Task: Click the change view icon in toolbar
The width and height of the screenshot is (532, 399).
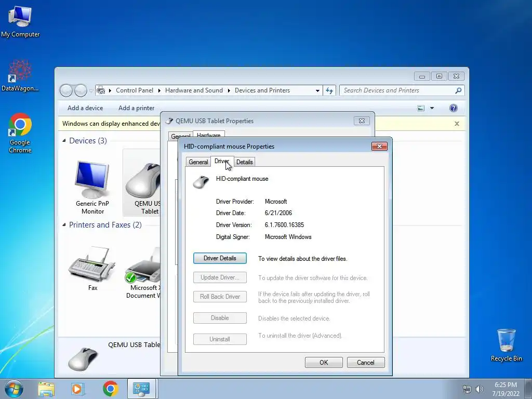Action: point(421,108)
